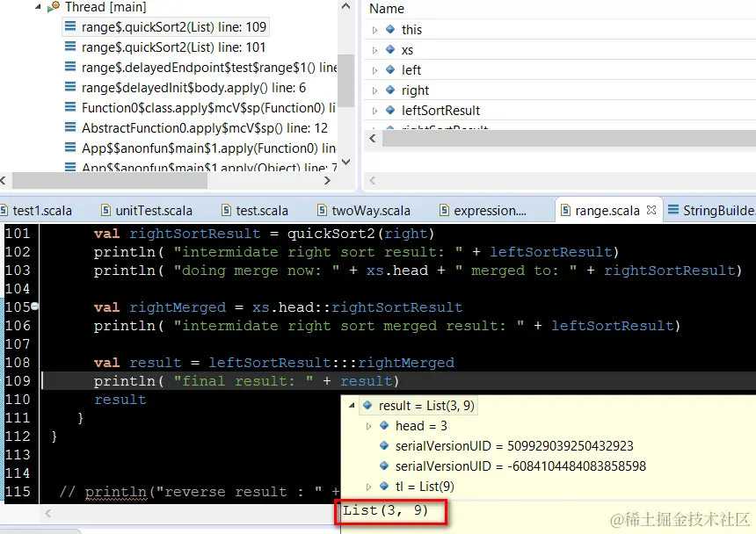Expand the 'right' variable
The width and height of the screenshot is (756, 534).
coord(374,91)
